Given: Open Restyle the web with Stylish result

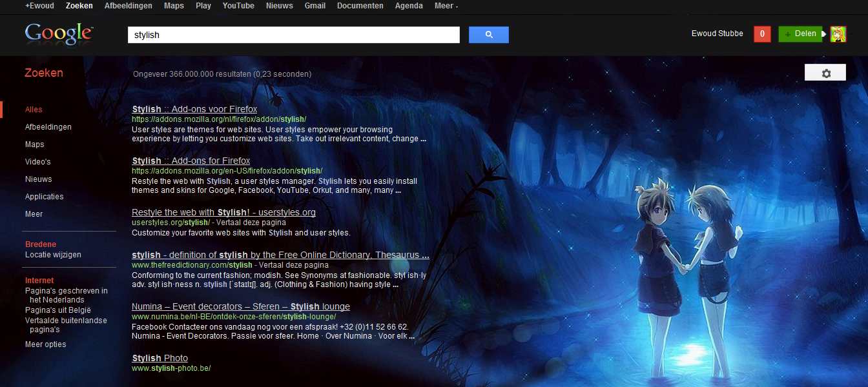Looking at the screenshot, I should (223, 212).
